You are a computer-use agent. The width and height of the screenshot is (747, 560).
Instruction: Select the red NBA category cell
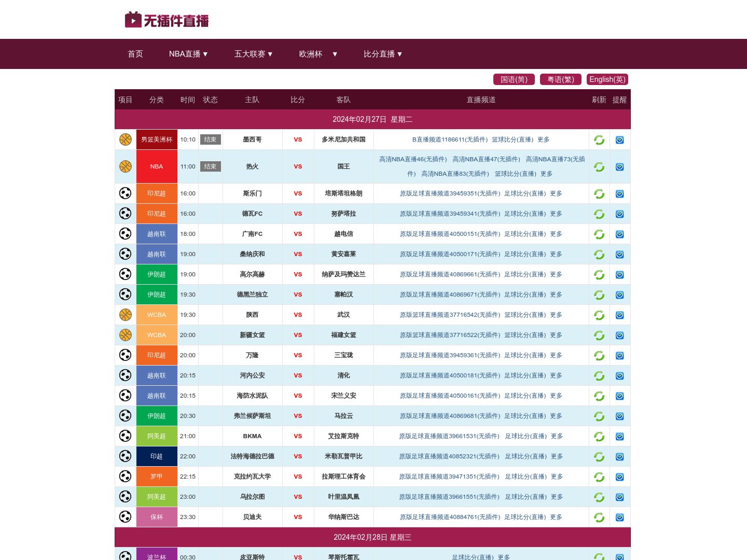pos(157,166)
